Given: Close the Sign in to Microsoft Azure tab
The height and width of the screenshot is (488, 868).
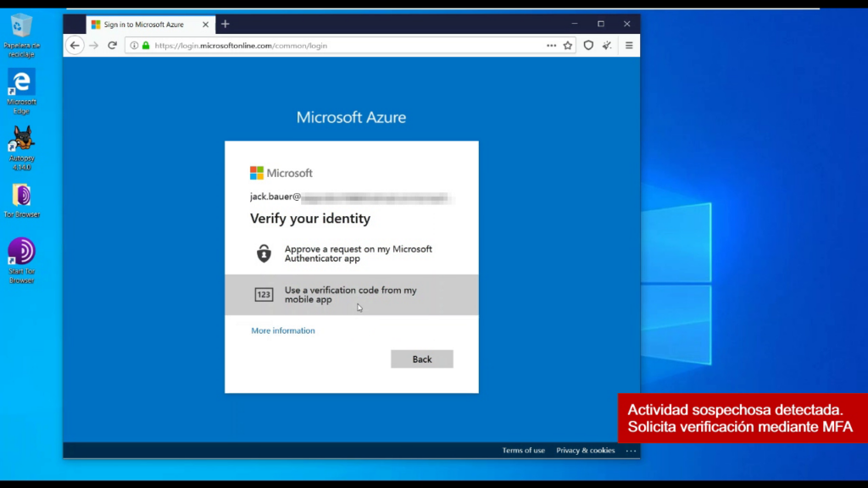Looking at the screenshot, I should coord(205,25).
